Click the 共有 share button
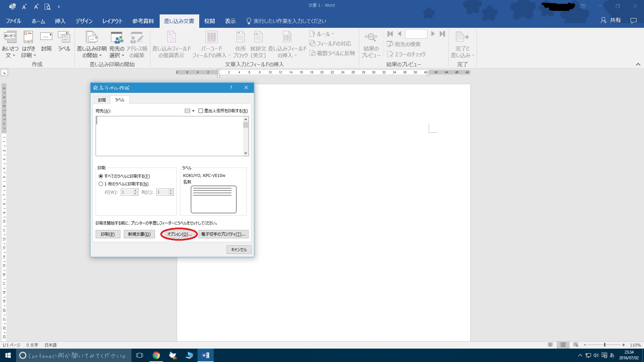 [x=611, y=20]
